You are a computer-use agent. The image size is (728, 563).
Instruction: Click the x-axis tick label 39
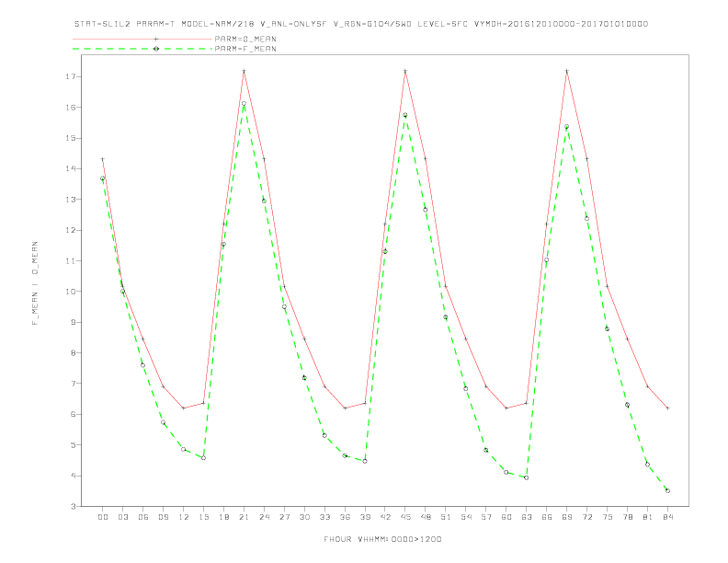365,517
